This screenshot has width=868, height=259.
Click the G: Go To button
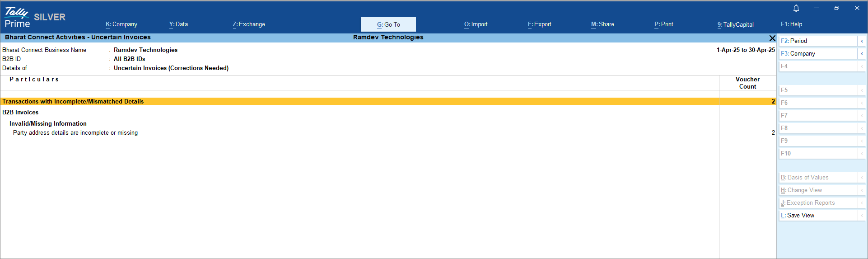[388, 24]
